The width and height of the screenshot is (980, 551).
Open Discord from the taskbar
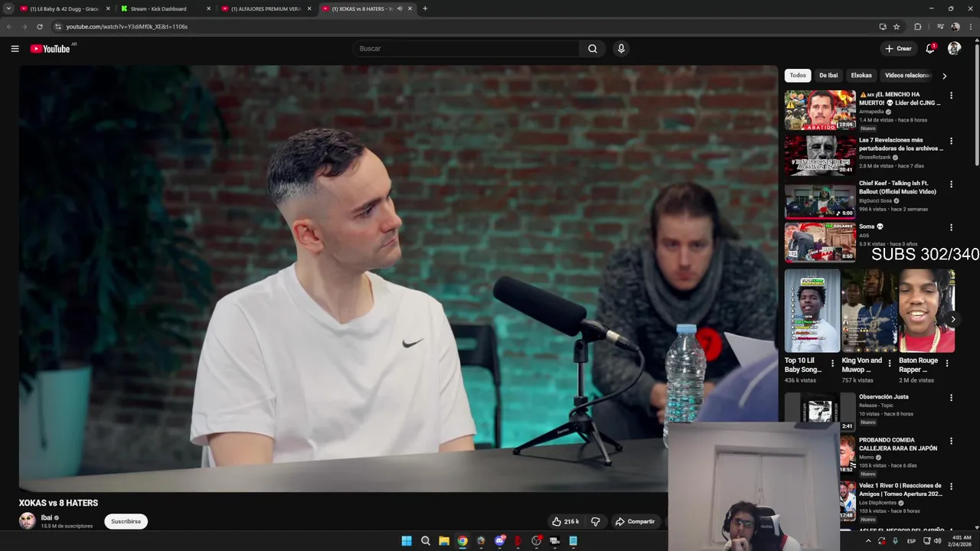pyautogui.click(x=500, y=541)
